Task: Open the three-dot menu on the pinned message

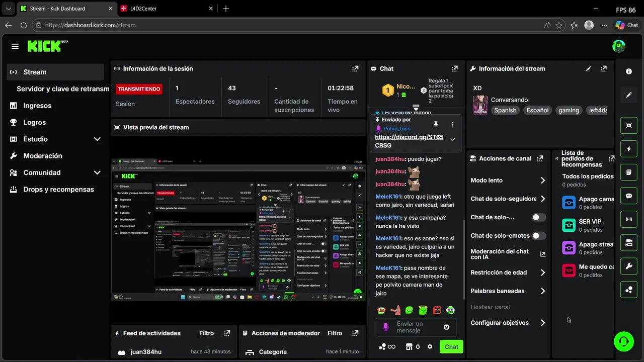Action: coord(453,124)
